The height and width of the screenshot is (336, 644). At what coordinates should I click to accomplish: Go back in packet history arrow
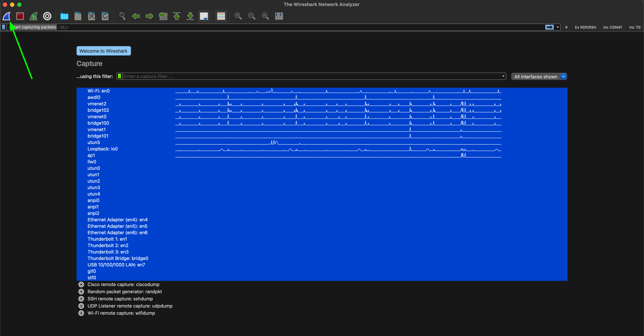[x=136, y=16]
